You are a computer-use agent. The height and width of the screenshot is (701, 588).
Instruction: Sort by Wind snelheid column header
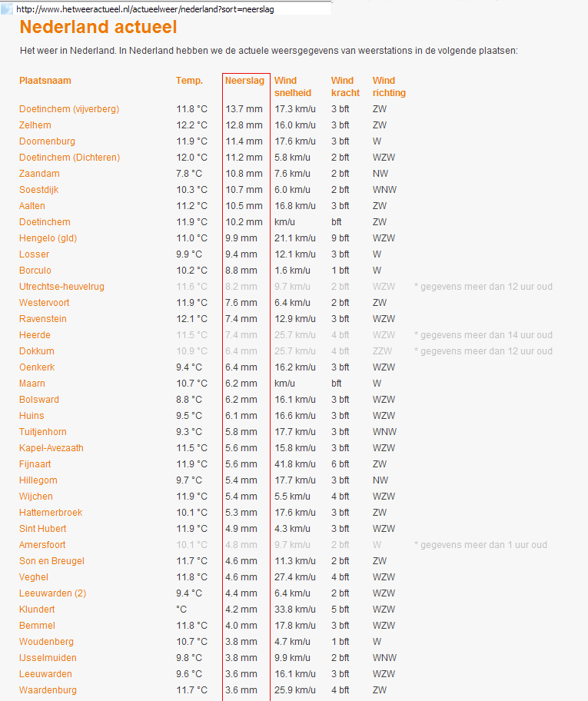pos(293,87)
